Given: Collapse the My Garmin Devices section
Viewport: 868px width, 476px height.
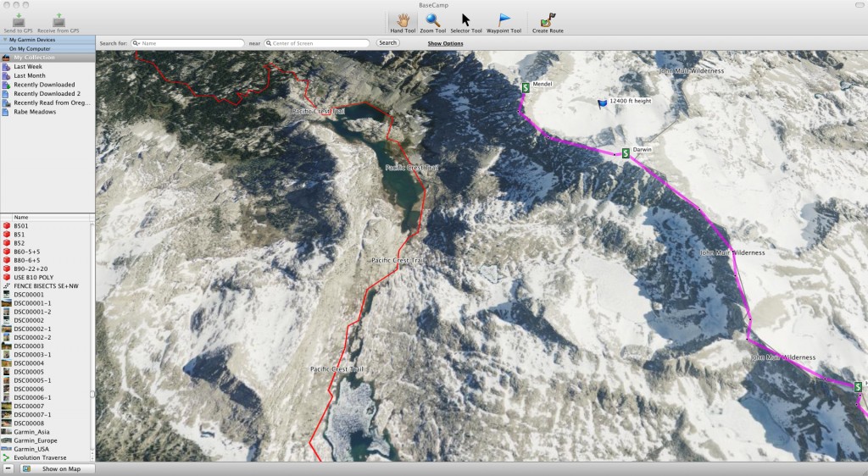Looking at the screenshot, I should click(4, 40).
